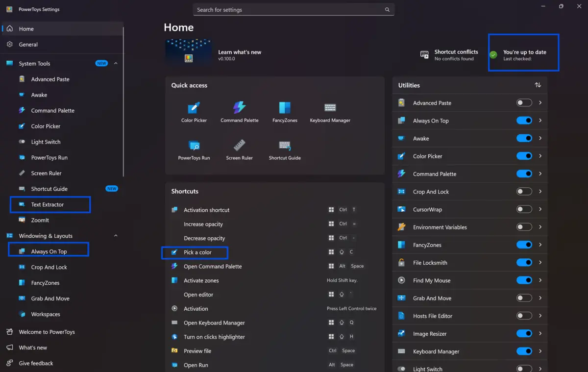Open File Locksmith settings chevron
Image resolution: width=588 pixels, height=372 pixels.
[x=540, y=263]
